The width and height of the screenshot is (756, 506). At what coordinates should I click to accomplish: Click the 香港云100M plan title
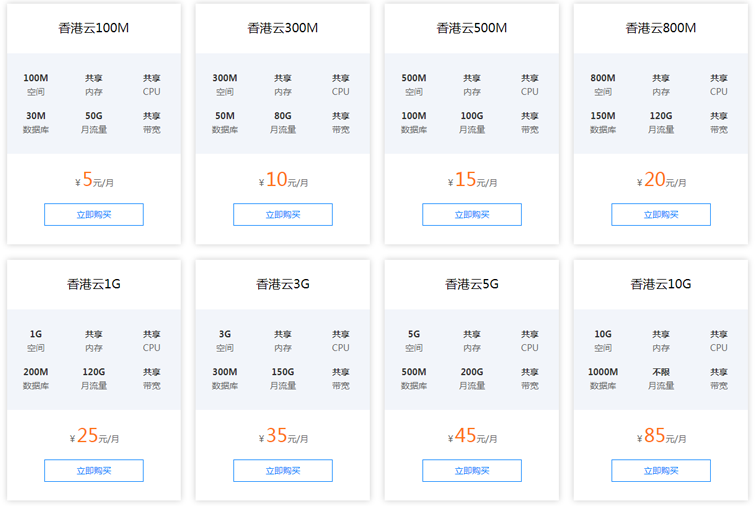pos(94,28)
